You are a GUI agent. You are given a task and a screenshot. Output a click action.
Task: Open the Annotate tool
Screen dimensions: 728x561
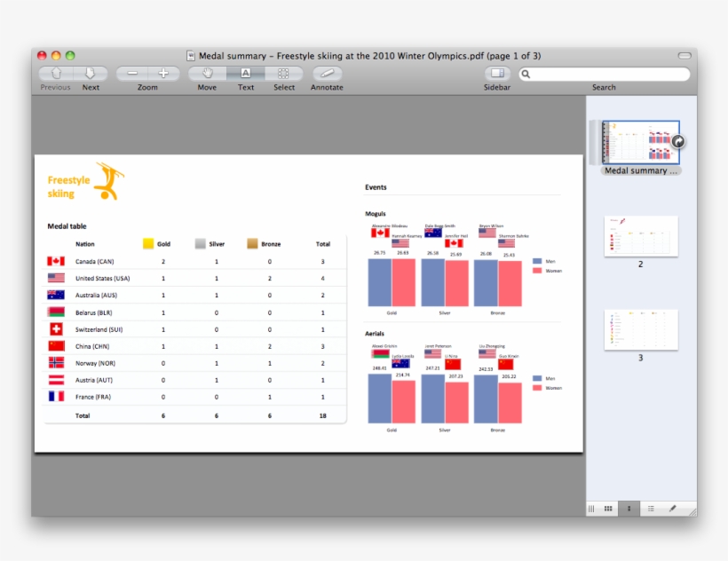click(x=326, y=75)
